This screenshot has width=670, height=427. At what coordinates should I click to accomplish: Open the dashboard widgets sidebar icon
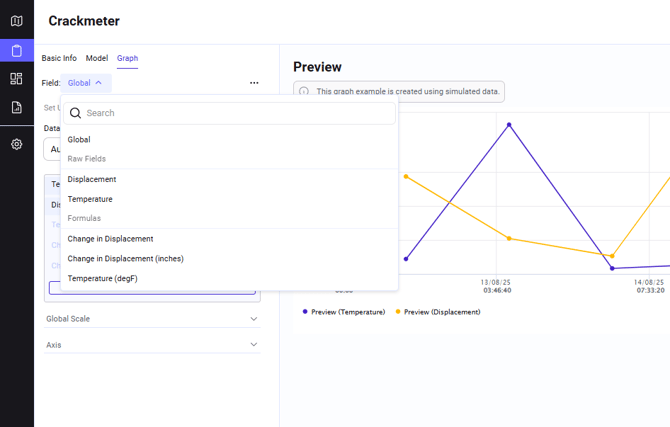(x=16, y=79)
